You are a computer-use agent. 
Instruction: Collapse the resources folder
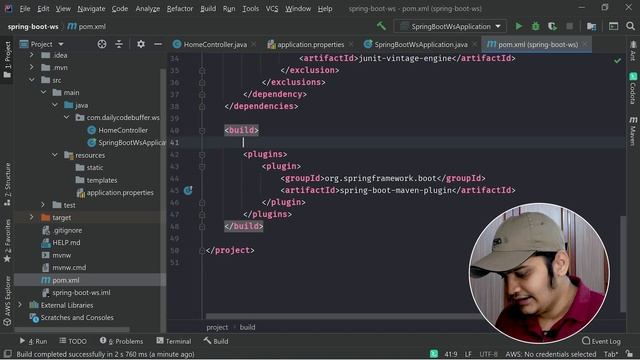pos(55,155)
